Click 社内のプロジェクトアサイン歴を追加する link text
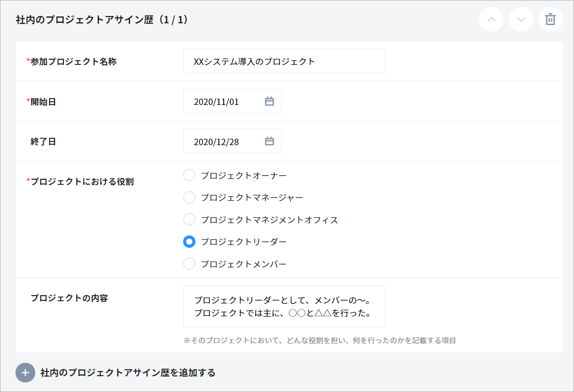This screenshot has height=392, width=574. (x=128, y=373)
